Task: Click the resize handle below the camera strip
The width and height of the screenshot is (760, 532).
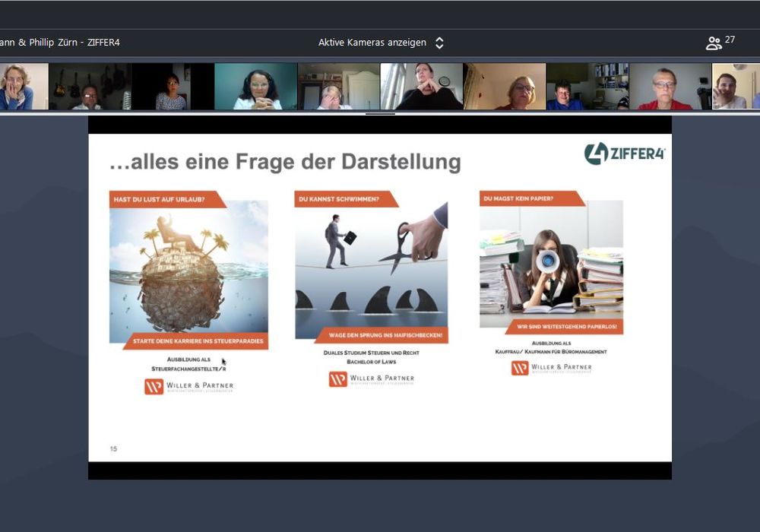Action: click(380, 114)
